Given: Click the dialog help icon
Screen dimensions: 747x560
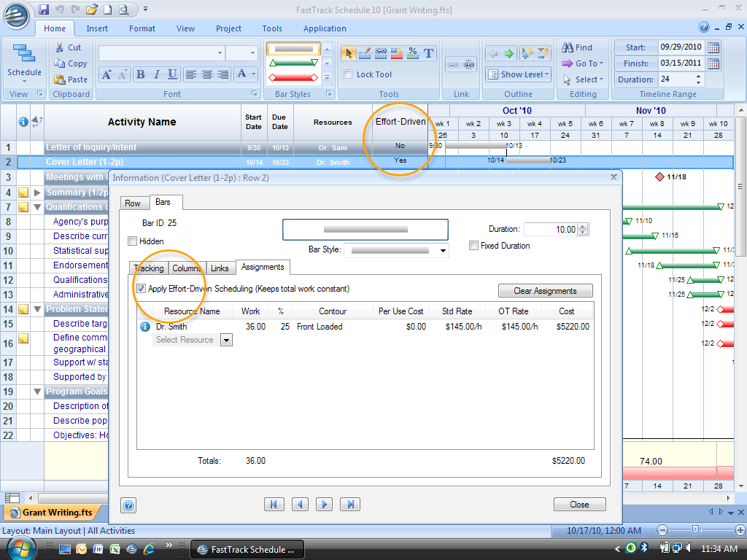Looking at the screenshot, I should click(128, 505).
